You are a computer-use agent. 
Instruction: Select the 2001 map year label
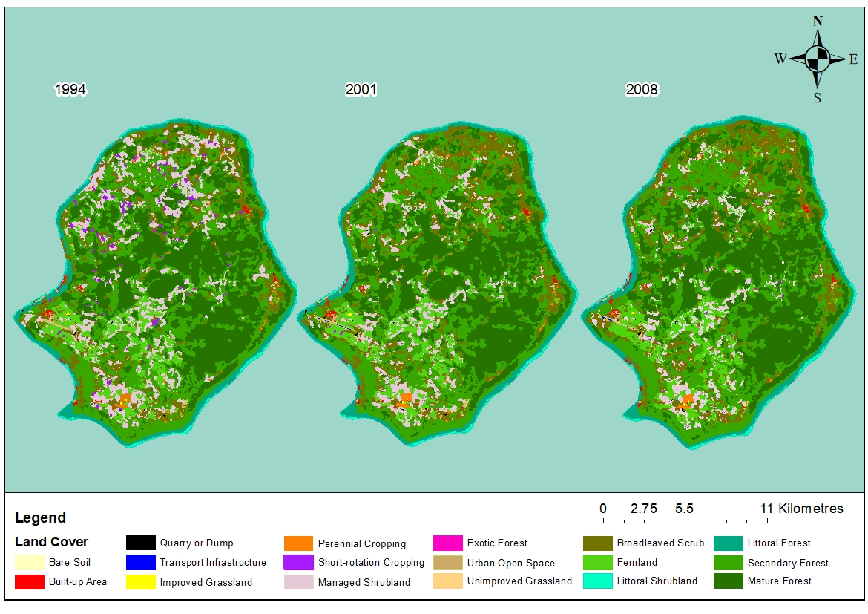(x=361, y=90)
